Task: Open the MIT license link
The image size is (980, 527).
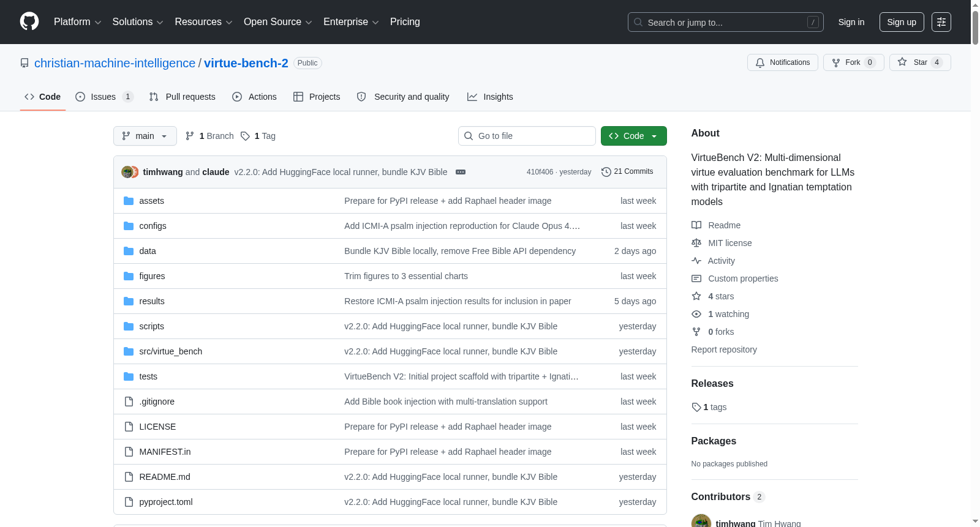Action: pos(722,243)
